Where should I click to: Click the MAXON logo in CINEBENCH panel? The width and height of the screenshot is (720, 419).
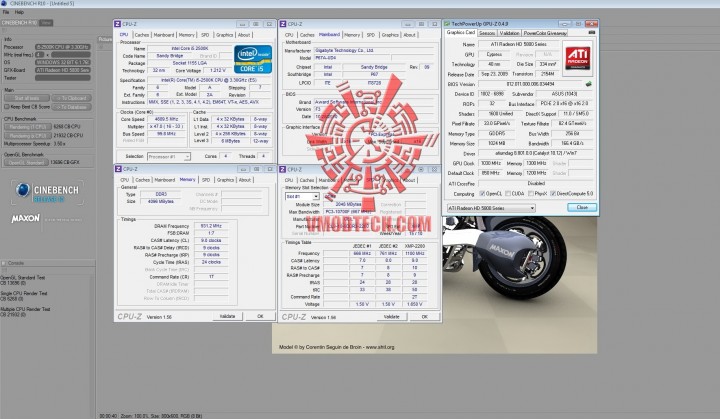pos(25,218)
